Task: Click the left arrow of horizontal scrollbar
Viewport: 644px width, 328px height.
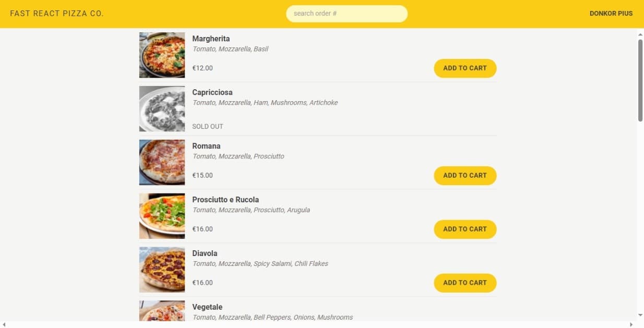Action: coord(4,324)
